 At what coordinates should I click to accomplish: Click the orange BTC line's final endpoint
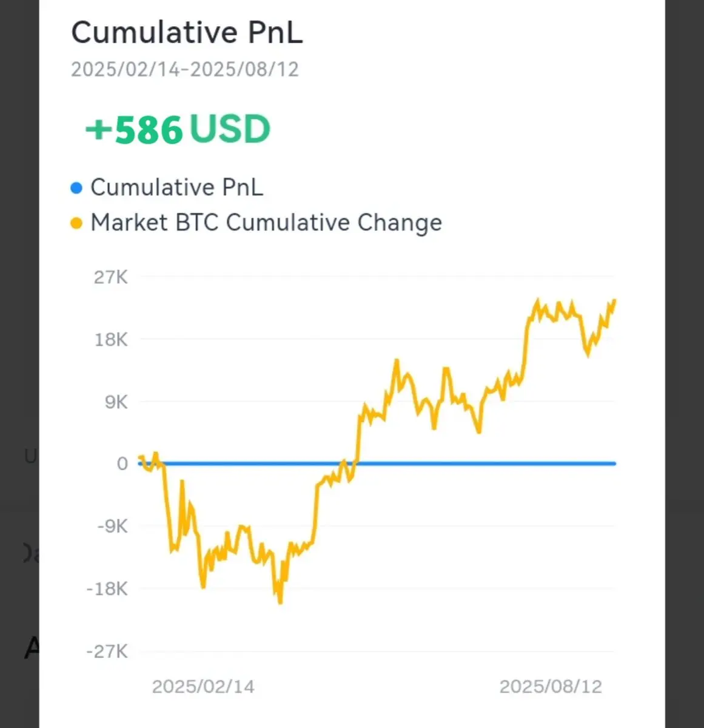pyautogui.click(x=615, y=300)
